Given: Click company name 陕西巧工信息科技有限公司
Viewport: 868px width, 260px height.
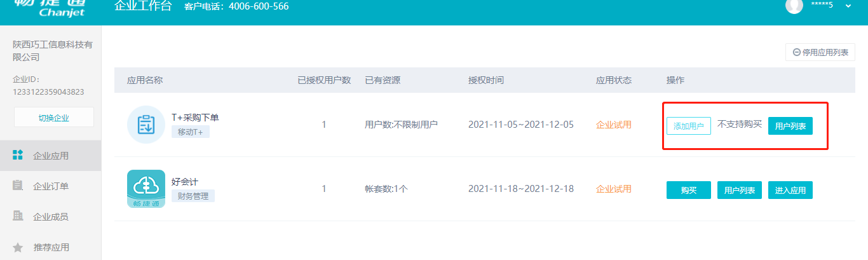Looking at the screenshot, I should (x=53, y=51).
